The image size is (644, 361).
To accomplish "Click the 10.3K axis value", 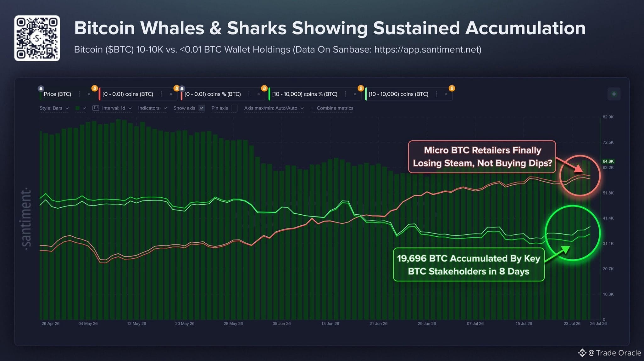I will click(608, 294).
